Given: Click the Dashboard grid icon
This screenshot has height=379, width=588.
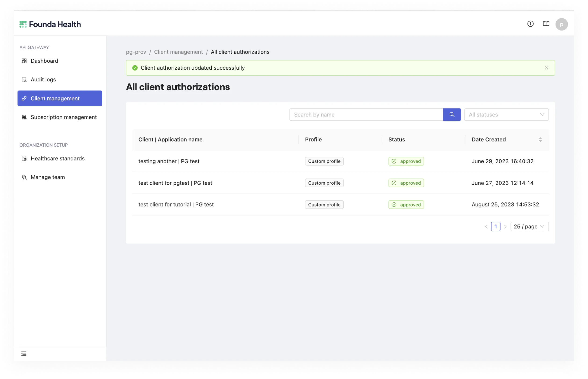Looking at the screenshot, I should point(24,61).
